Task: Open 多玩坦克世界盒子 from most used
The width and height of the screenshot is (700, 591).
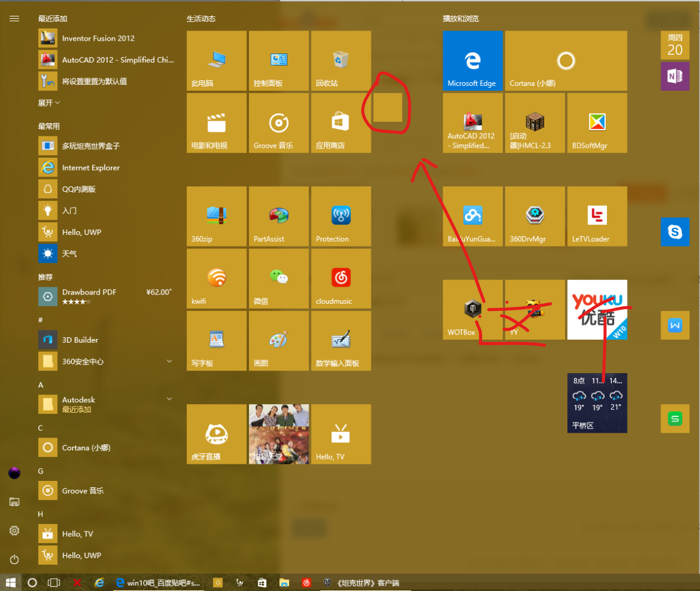Action: (x=107, y=146)
